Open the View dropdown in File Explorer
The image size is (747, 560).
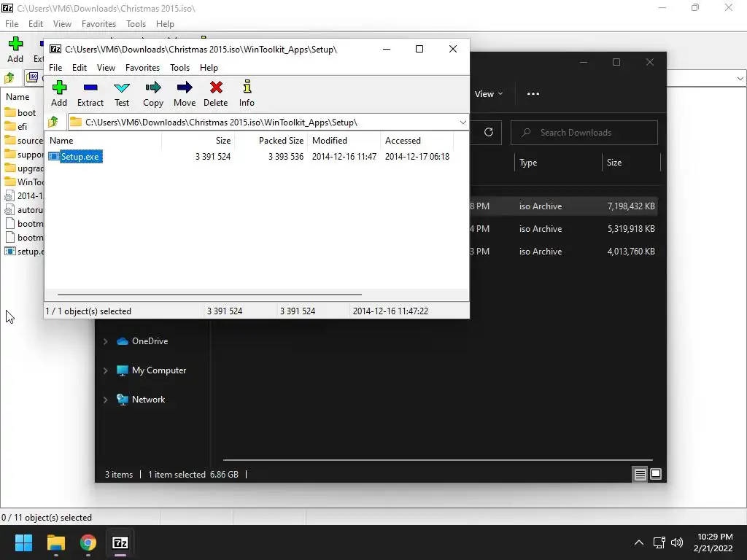click(488, 94)
